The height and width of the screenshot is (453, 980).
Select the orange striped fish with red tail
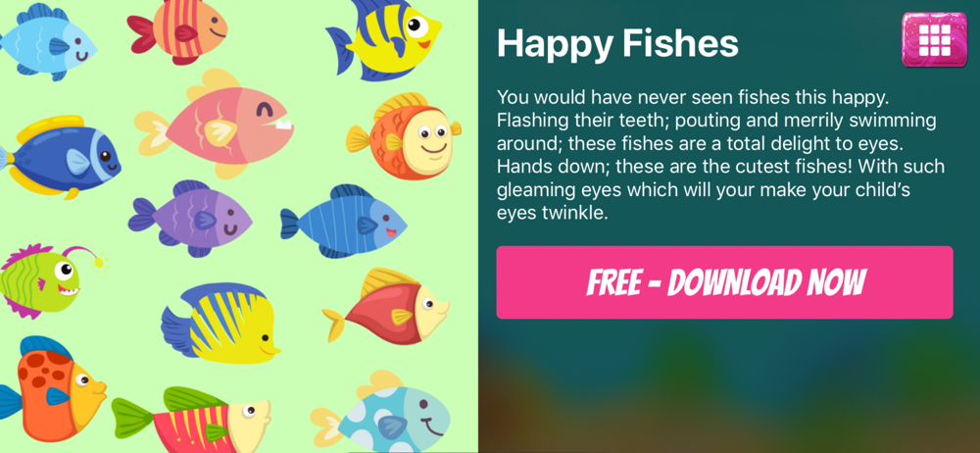pos(176,30)
